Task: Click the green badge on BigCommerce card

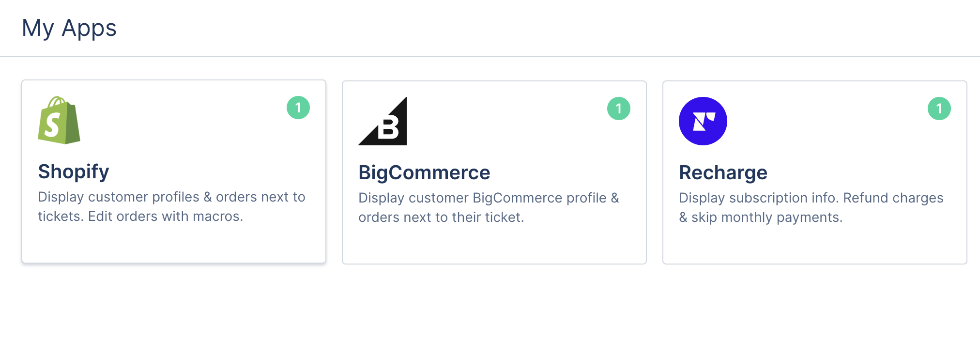Action: click(619, 109)
